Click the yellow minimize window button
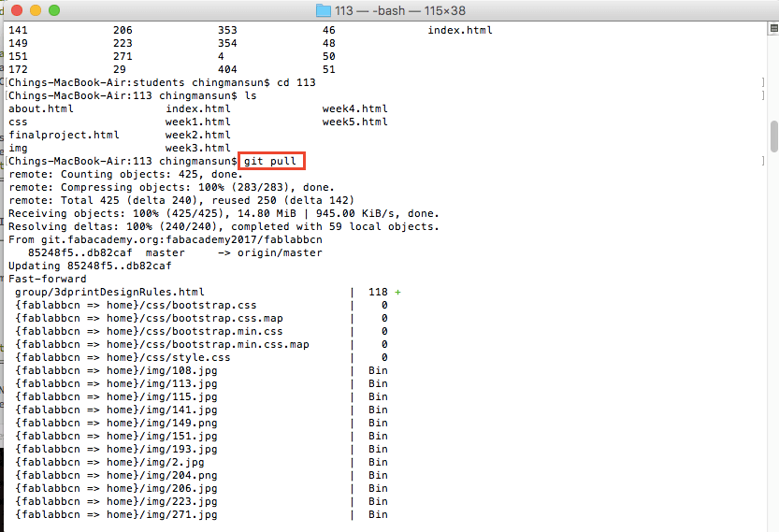This screenshot has width=779, height=532. (x=36, y=10)
